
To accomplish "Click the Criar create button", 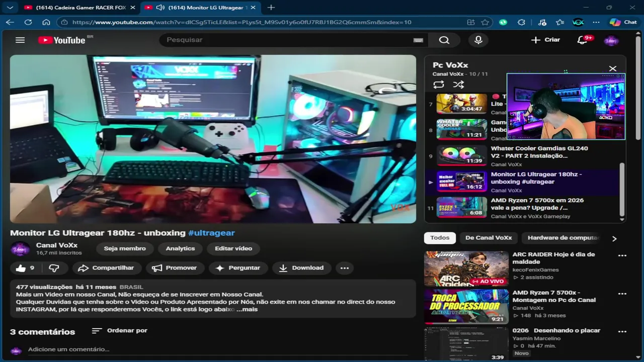I will [546, 40].
